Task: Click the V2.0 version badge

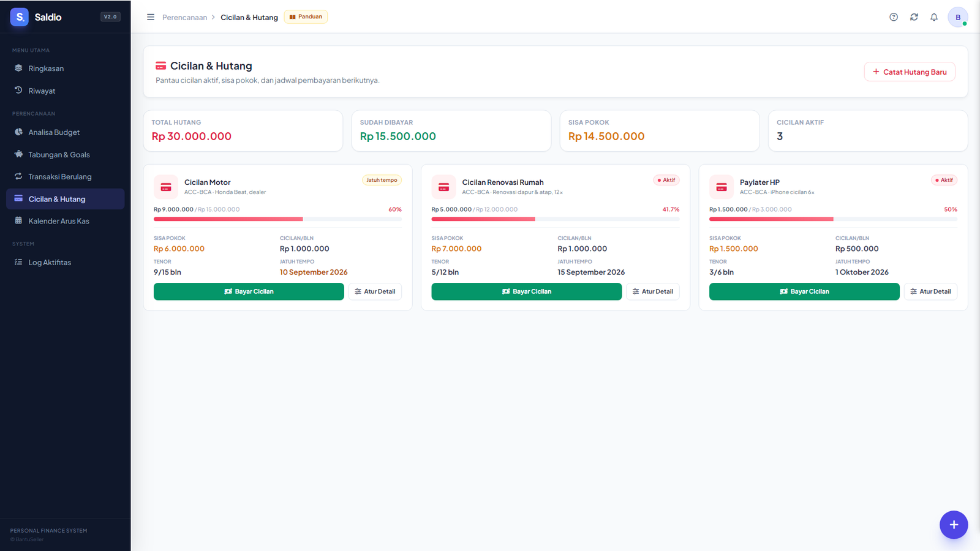Action: click(x=110, y=17)
